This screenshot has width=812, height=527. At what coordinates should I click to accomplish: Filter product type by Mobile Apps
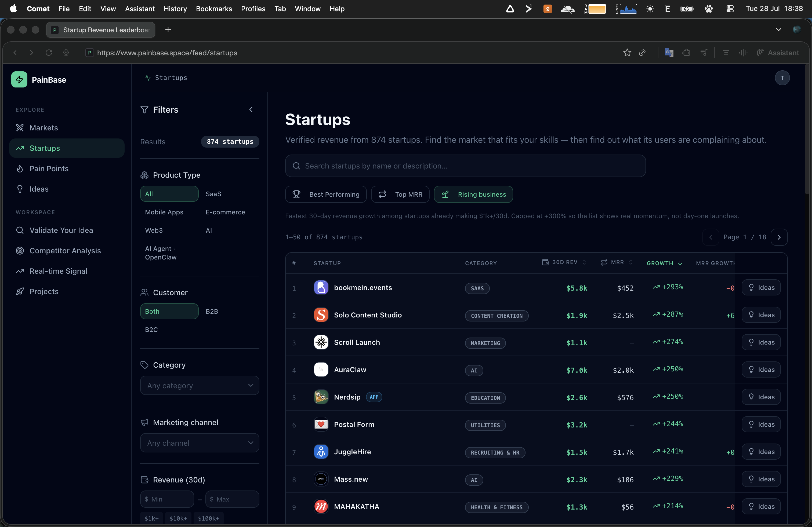point(164,212)
